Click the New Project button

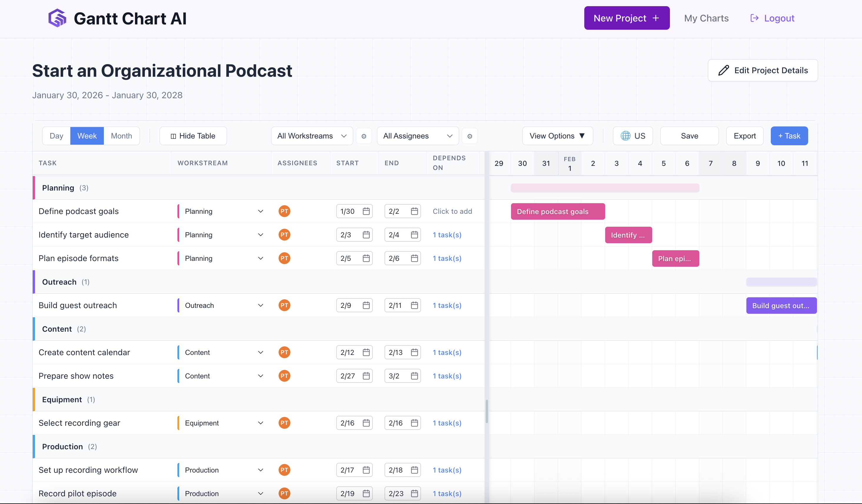coord(627,18)
